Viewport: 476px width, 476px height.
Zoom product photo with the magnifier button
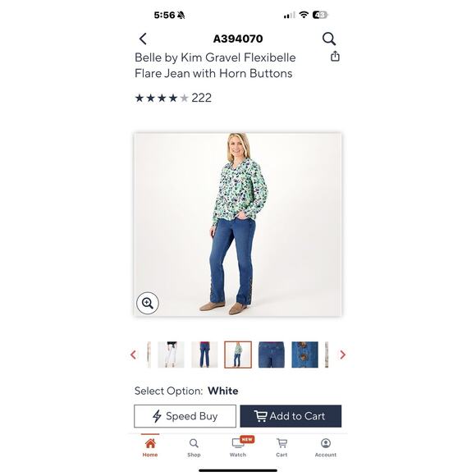click(x=148, y=303)
